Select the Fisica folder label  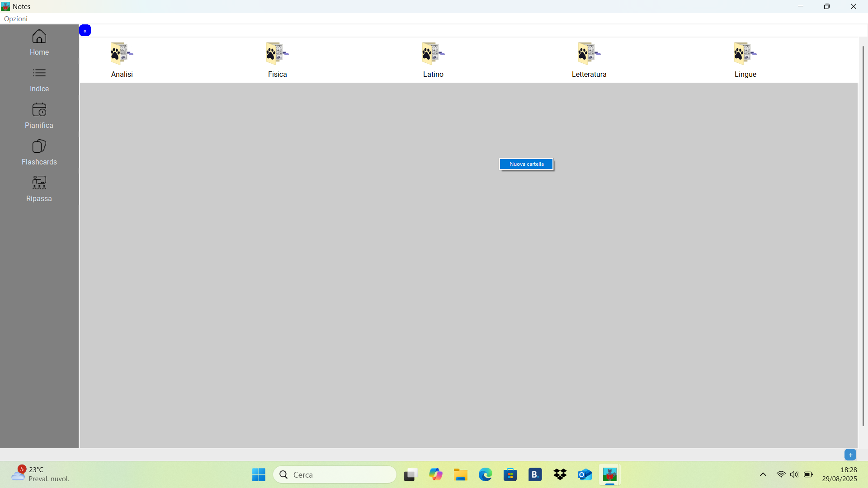278,74
